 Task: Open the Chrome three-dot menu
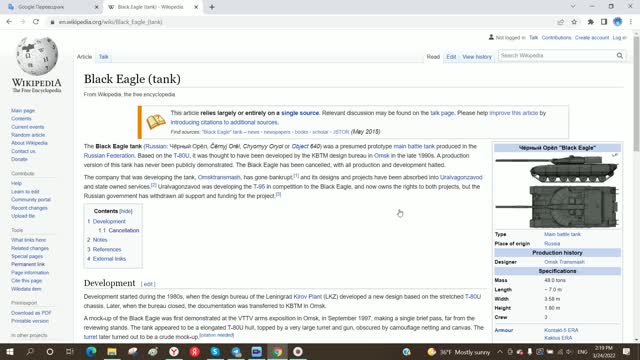[631, 22]
